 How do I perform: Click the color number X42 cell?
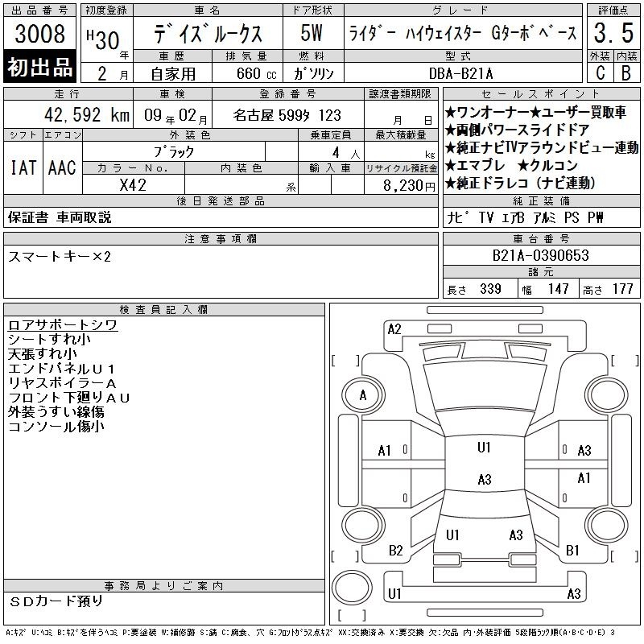(133, 185)
